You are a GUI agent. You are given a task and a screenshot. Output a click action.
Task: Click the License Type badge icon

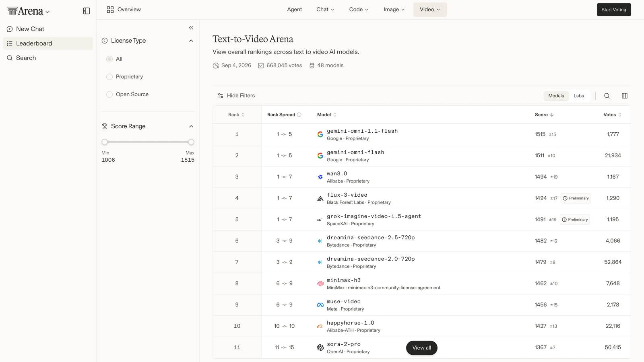[105, 41]
